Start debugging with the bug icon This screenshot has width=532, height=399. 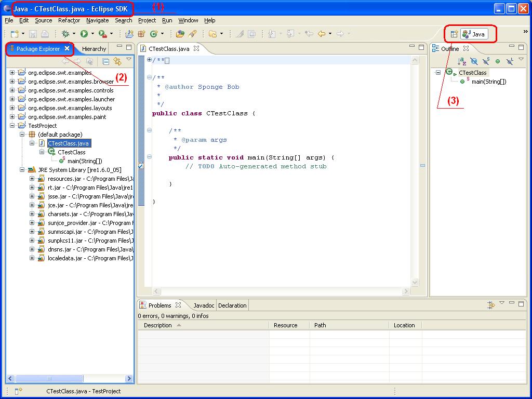click(x=65, y=34)
